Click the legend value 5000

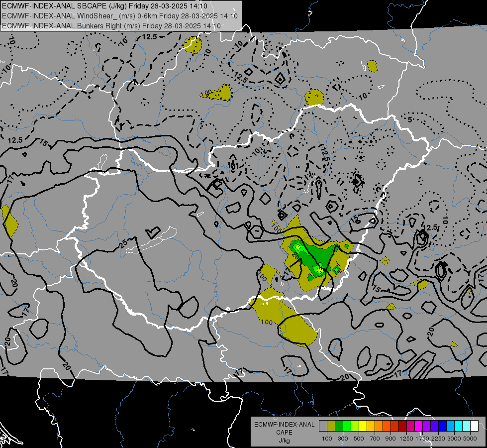[470, 439]
